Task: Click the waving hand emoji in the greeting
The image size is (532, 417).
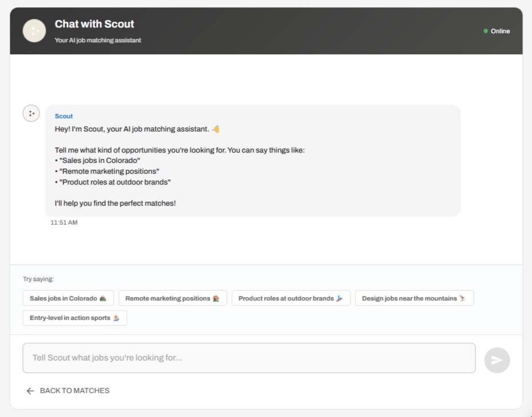Action: pyautogui.click(x=216, y=129)
